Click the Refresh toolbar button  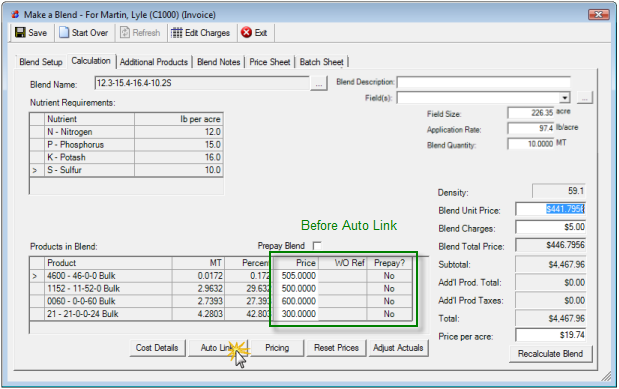(141, 33)
